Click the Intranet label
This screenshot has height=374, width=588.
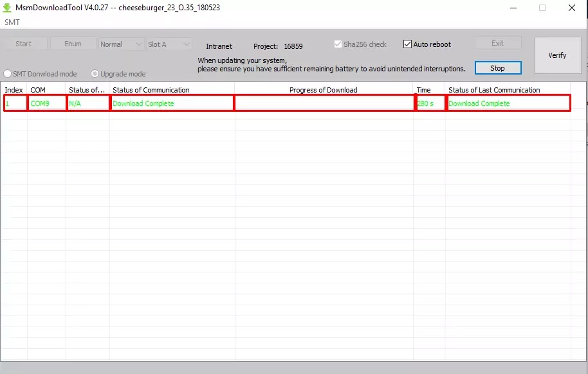pos(219,46)
